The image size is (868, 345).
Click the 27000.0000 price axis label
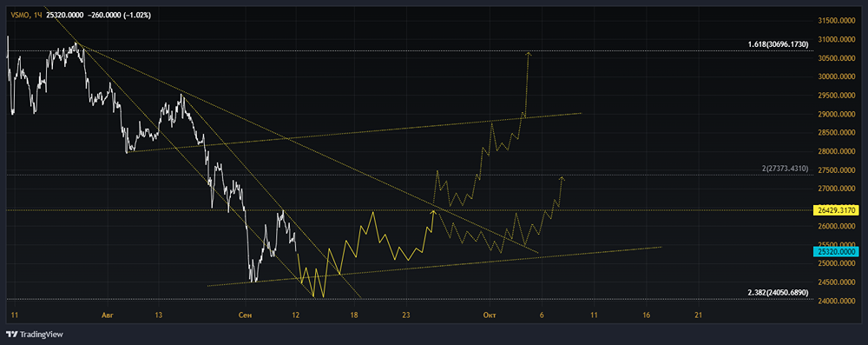837,189
